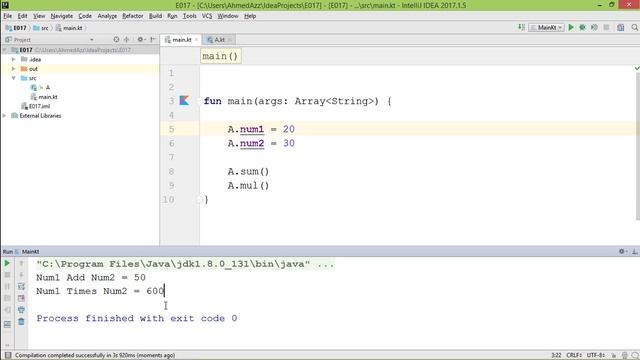Rerun MainKt from the Run panel

click(x=7, y=264)
